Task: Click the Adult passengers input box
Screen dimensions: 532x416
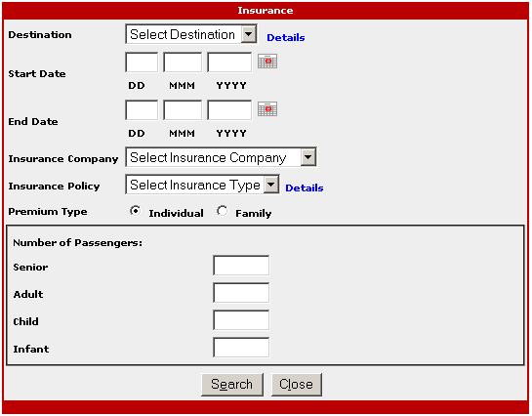Action: tap(241, 293)
